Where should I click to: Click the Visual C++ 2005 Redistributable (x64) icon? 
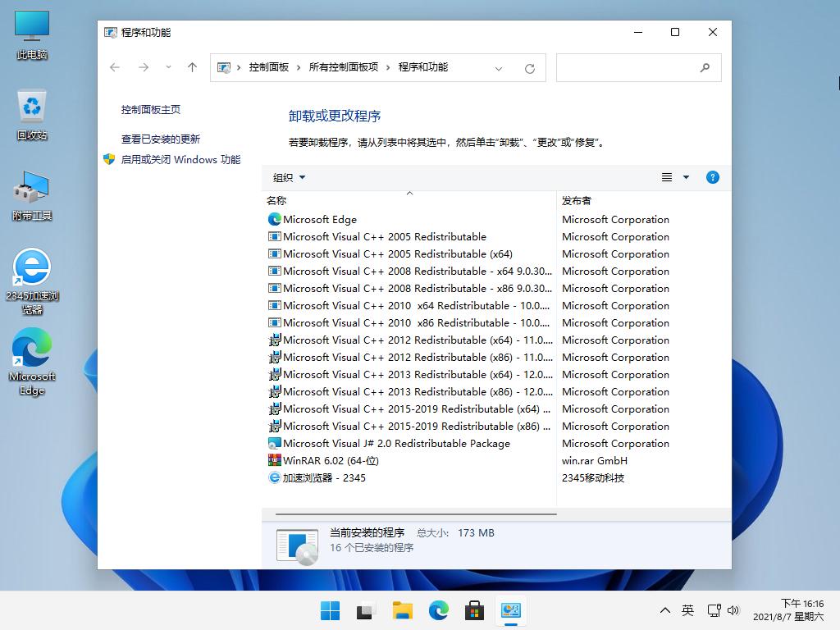[274, 253]
